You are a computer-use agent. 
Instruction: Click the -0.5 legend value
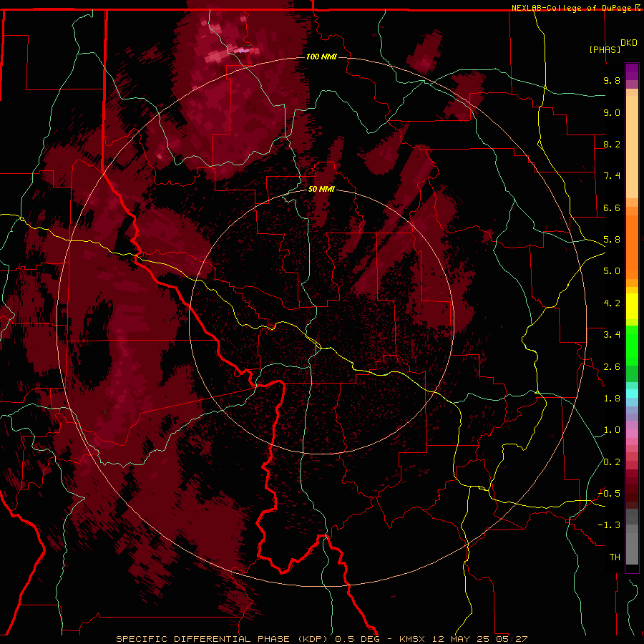(x=609, y=494)
